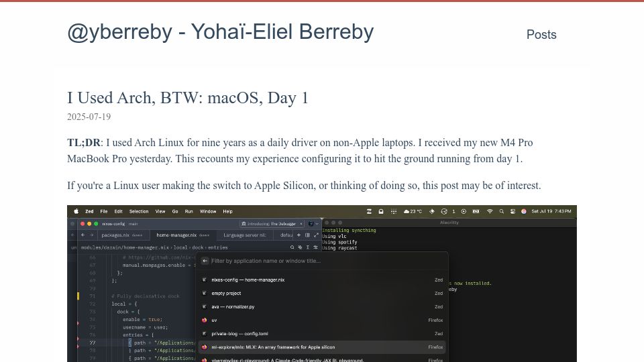Select 'nixos-config — home-manager.nix' window entry
The image size is (644, 362).
(322, 280)
